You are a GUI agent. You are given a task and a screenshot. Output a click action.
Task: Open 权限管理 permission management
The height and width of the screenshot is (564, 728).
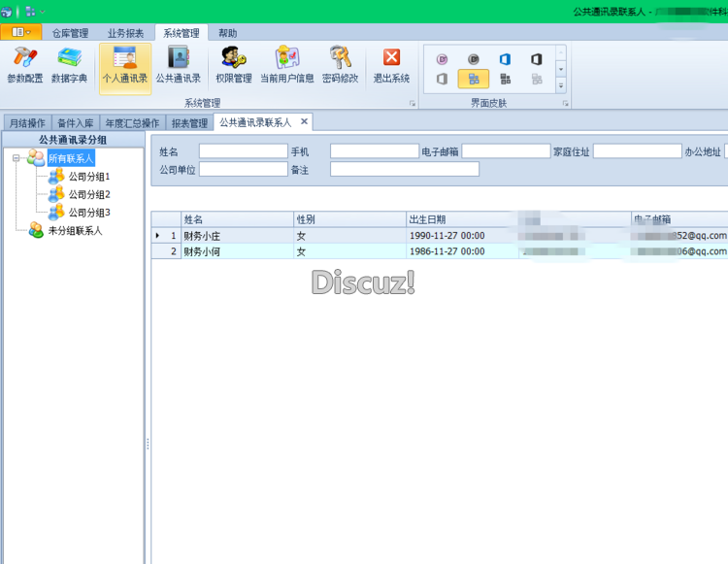point(234,65)
